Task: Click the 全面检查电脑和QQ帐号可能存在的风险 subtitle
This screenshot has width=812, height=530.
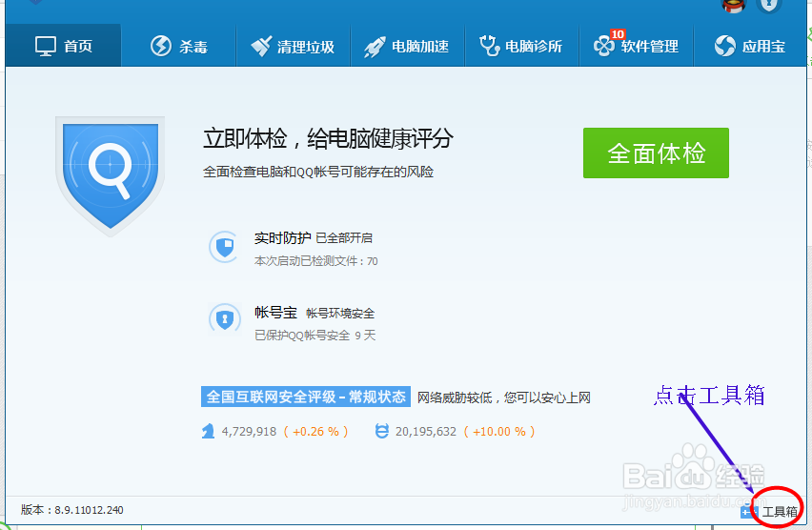Action: click(x=318, y=172)
